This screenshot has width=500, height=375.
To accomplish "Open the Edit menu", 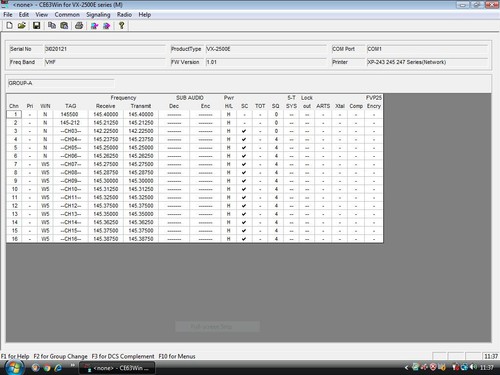I will (24, 15).
